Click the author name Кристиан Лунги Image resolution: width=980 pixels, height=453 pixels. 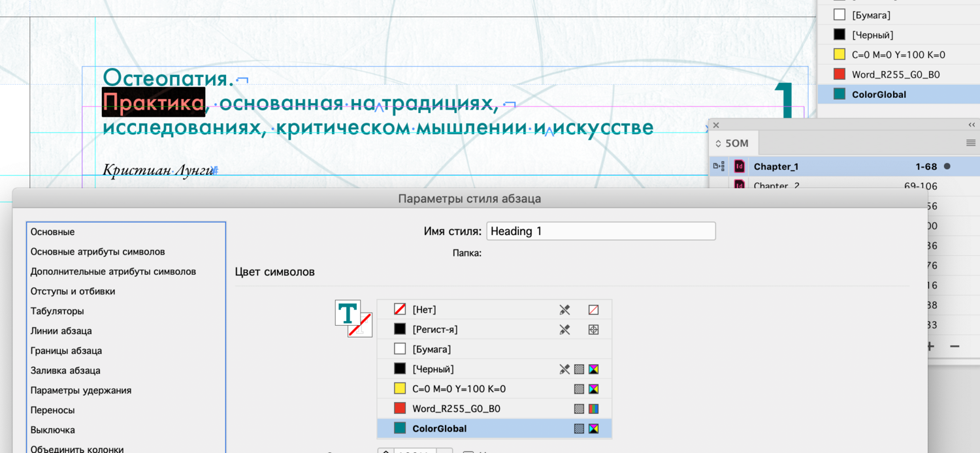[x=159, y=170]
